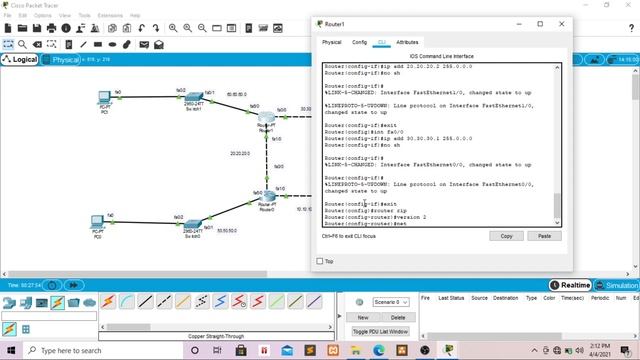The image size is (640, 360).
Task: Select the Draw Rectangle tool
Action: click(x=98, y=44)
